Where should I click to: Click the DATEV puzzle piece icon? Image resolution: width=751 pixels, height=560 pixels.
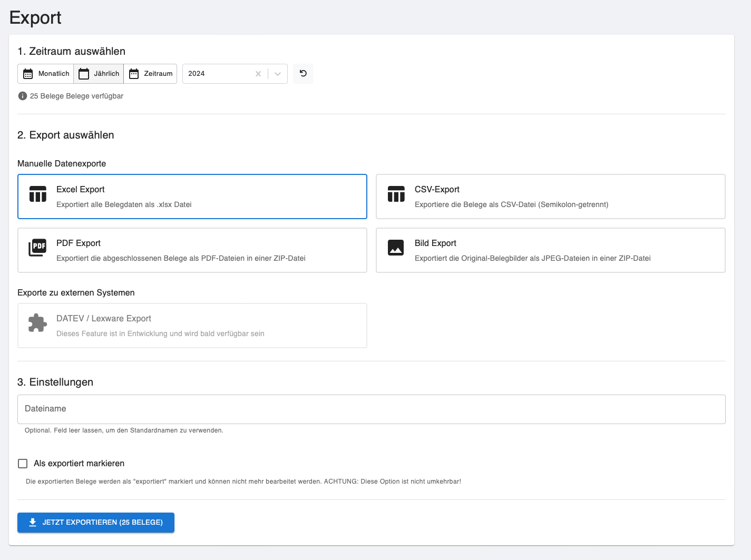pos(37,323)
